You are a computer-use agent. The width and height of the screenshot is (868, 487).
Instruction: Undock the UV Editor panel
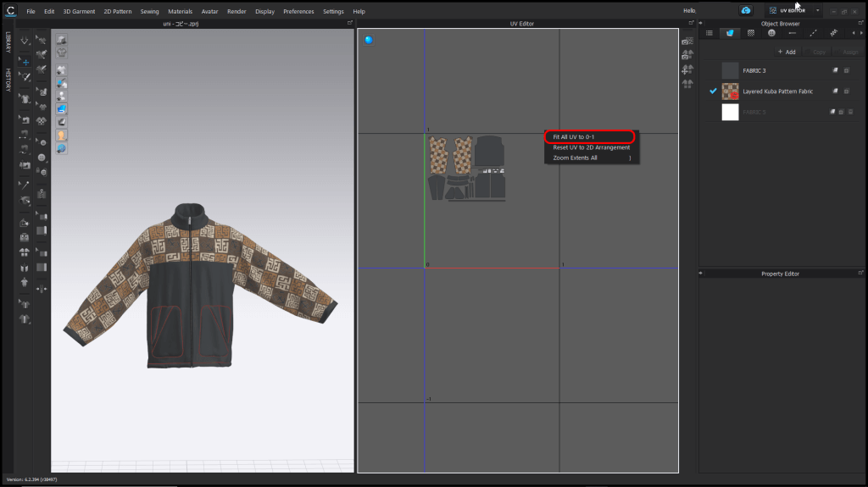(691, 23)
